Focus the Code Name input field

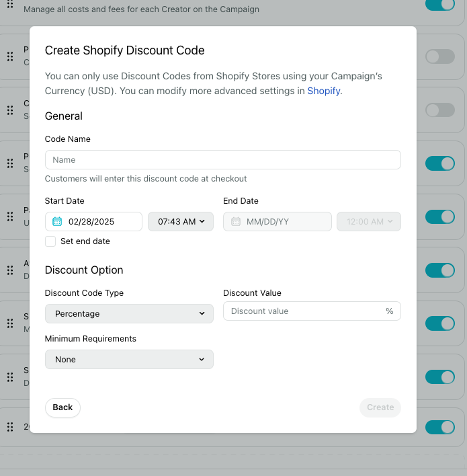[223, 160]
